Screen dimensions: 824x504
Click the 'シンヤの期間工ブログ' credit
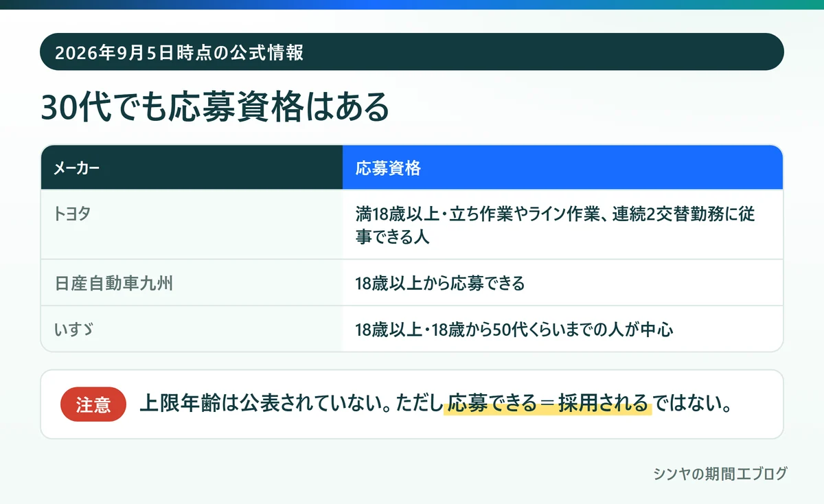[x=720, y=474]
